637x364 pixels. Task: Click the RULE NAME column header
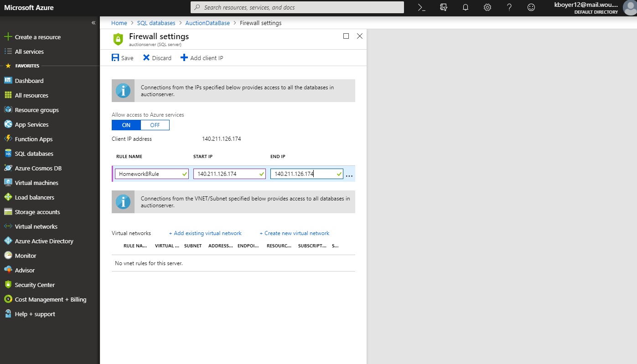pos(129,157)
